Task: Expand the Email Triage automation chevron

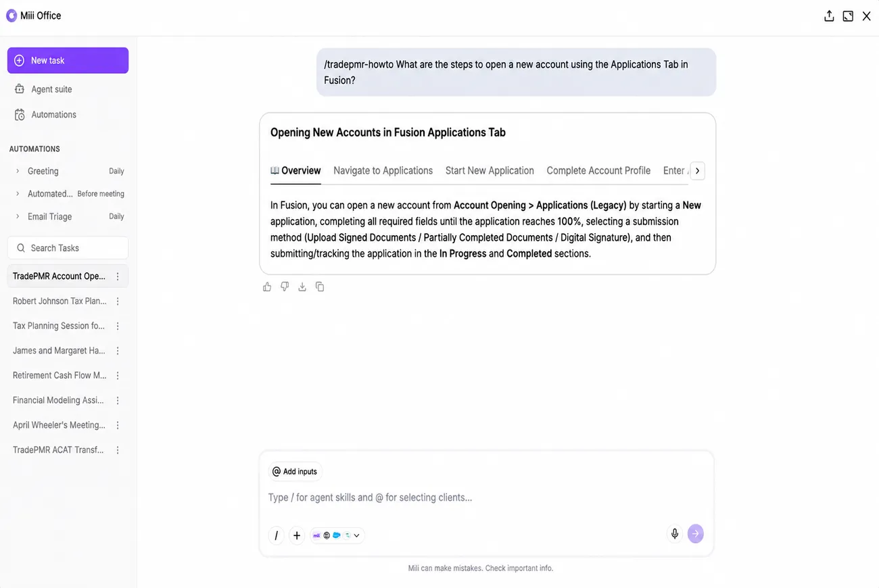Action: pos(18,216)
